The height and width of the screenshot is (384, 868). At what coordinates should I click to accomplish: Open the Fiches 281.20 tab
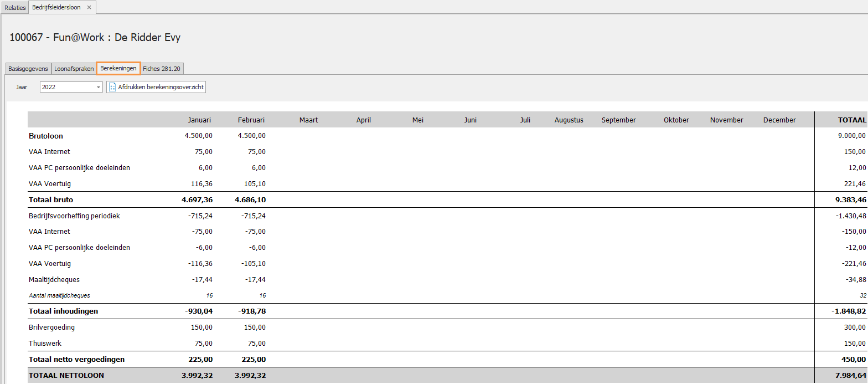(162, 69)
